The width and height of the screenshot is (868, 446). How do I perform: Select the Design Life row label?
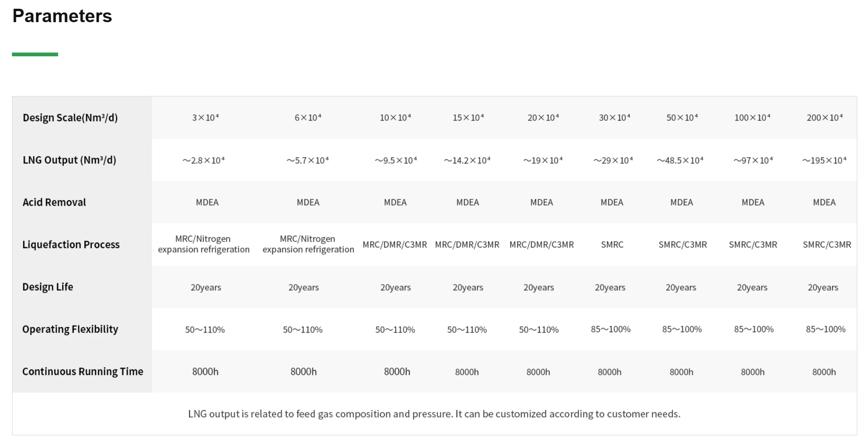click(47, 287)
